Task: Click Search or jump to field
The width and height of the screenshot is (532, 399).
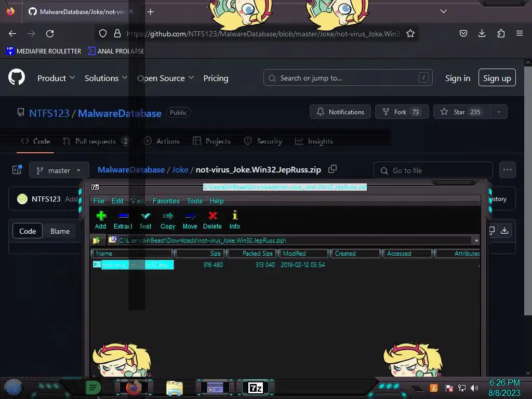Action: pos(348,78)
